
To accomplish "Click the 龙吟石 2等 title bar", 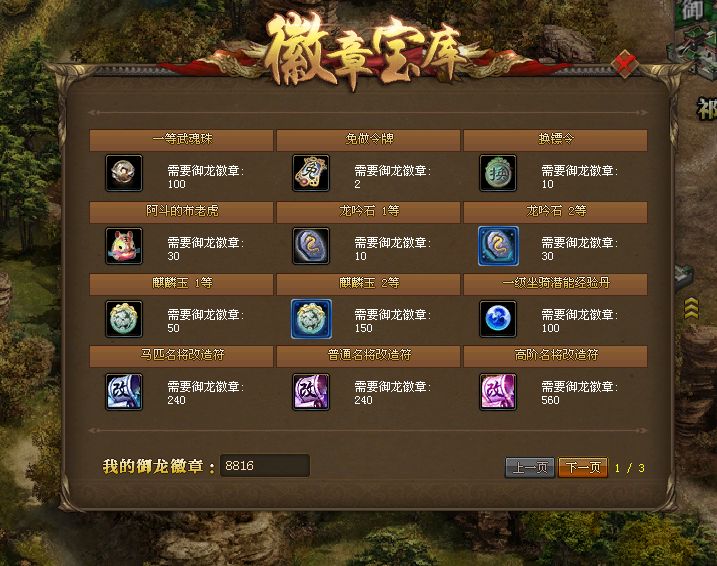I will tap(556, 212).
